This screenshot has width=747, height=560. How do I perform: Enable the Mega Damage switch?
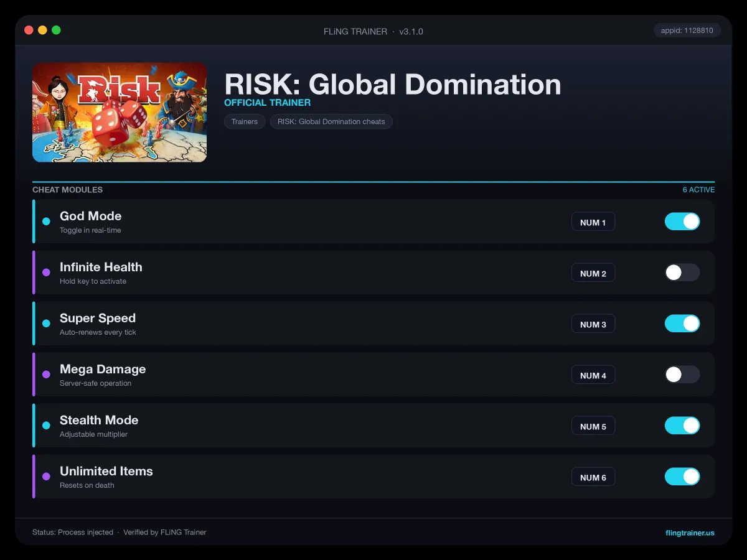click(x=682, y=375)
